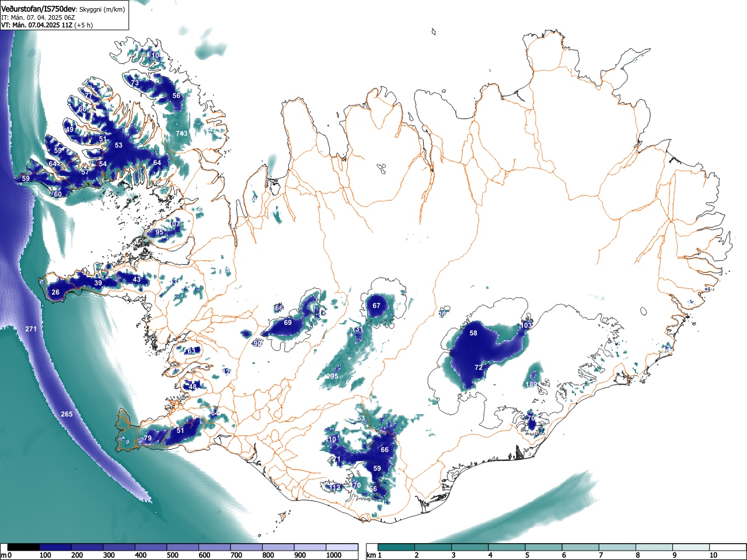Select the '39' value on Snæfellsnes peninsula

(98, 283)
